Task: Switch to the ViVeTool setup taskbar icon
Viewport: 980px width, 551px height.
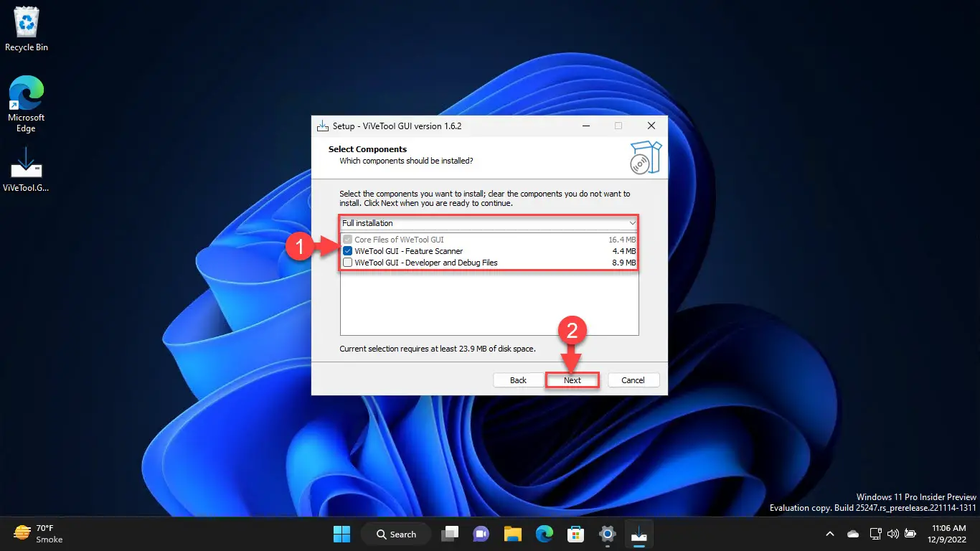Action: pos(638,534)
